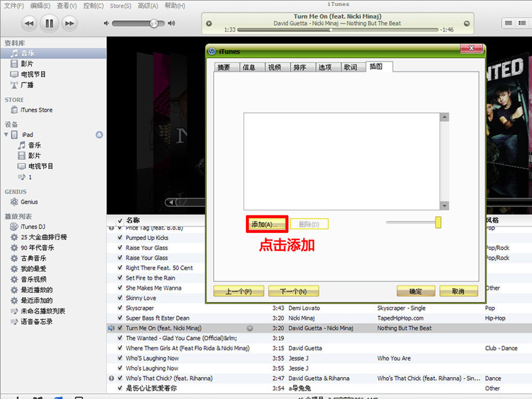Viewport: 532px width, 399px height.
Task: Click artwork list scroll down arrow
Action: coord(444,205)
